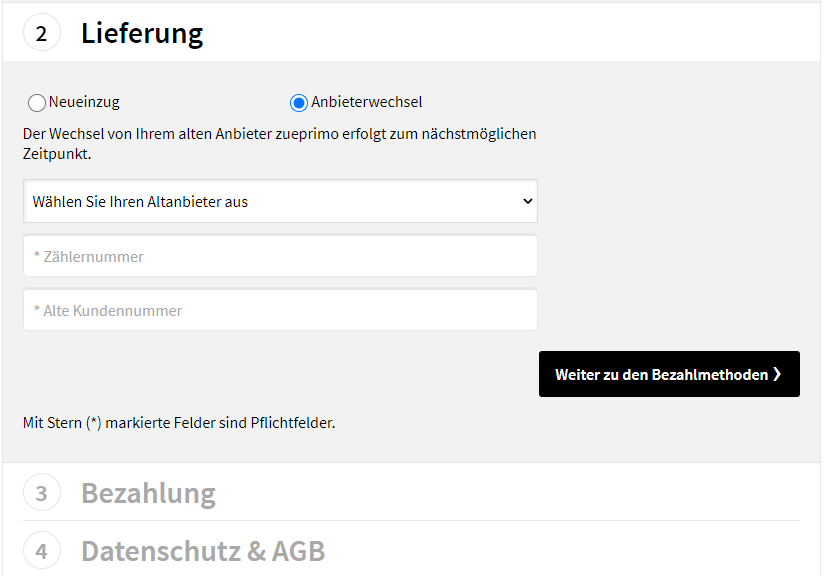Click the asterisk in the Zählernummer placeholder
Screen dimensions: 825x576
[x=36, y=256]
